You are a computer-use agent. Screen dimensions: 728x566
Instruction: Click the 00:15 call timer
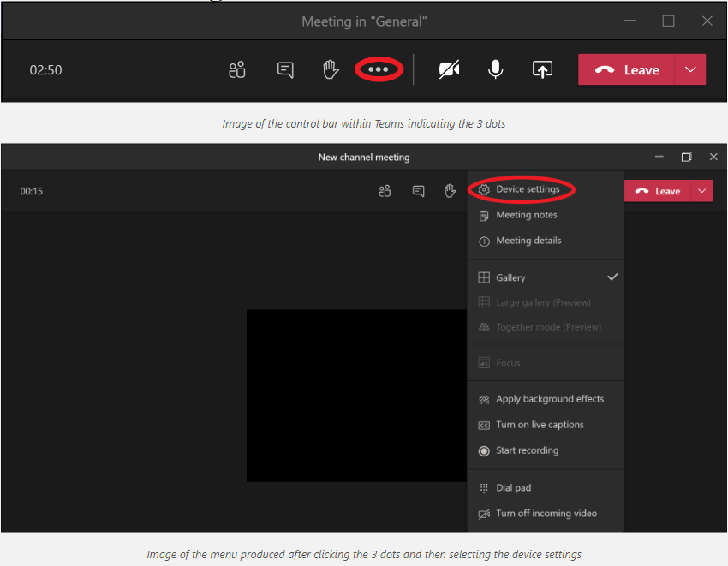click(x=31, y=191)
